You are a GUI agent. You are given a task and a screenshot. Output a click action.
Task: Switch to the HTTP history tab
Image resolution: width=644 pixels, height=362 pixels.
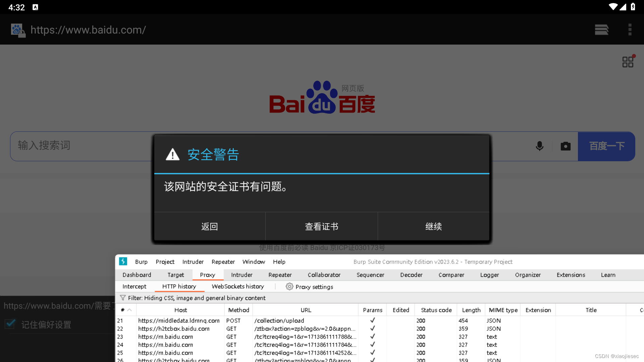point(179,287)
